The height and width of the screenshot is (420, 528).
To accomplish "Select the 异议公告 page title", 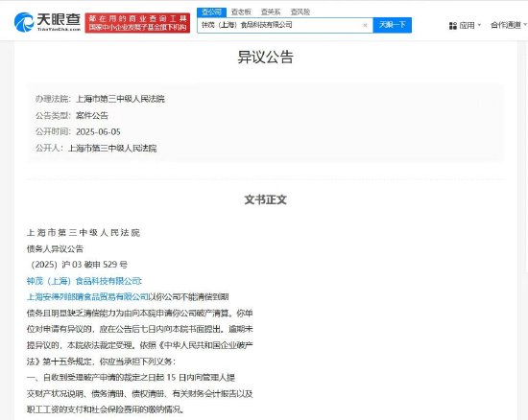I will pos(265,57).
